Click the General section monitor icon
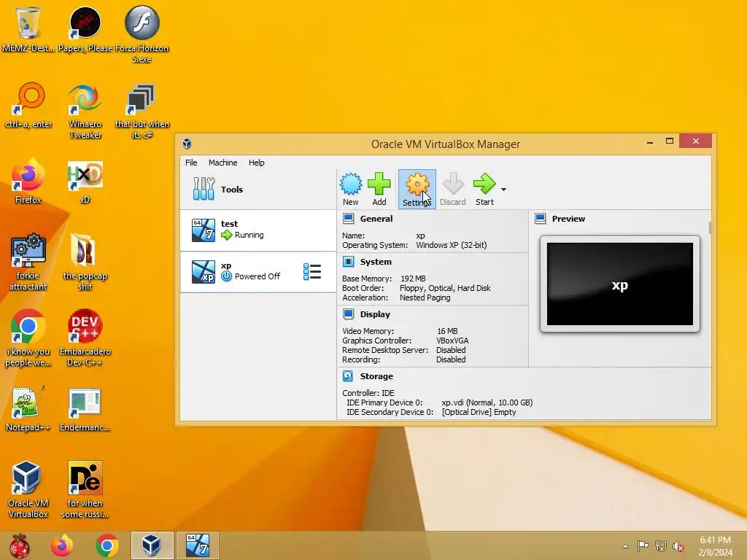The image size is (747, 560). 348,219
